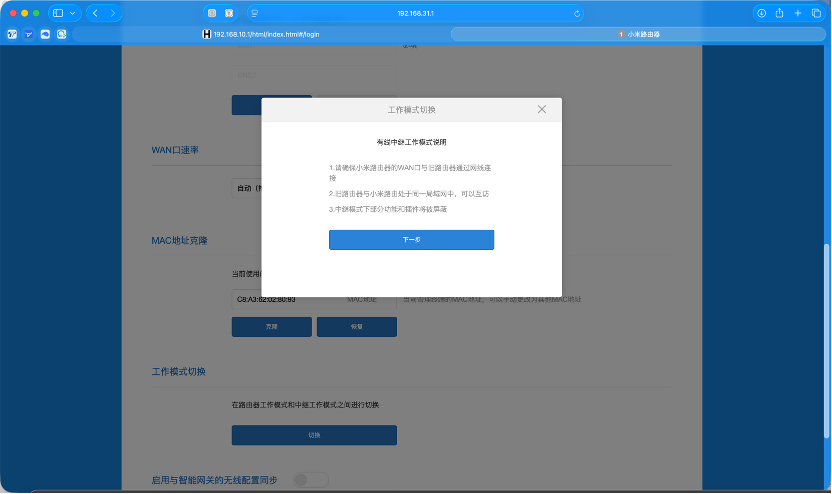Click the text 在路由器工作模式和中继工作模式之间进行切换
This screenshot has height=494, width=832.
point(305,405)
